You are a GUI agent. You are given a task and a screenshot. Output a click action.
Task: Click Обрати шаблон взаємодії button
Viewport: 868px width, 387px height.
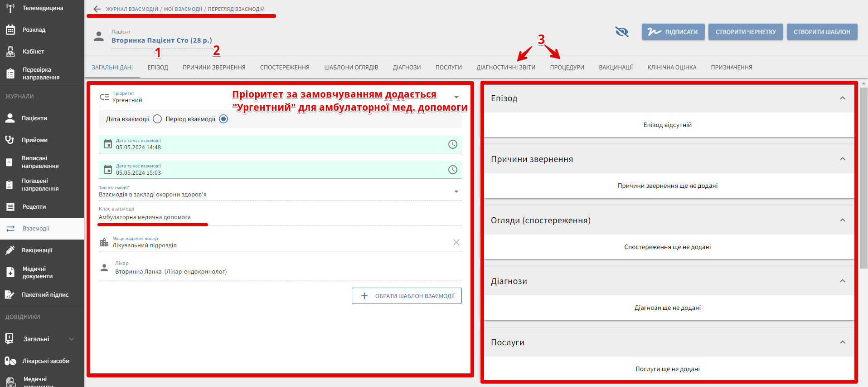[x=407, y=296]
